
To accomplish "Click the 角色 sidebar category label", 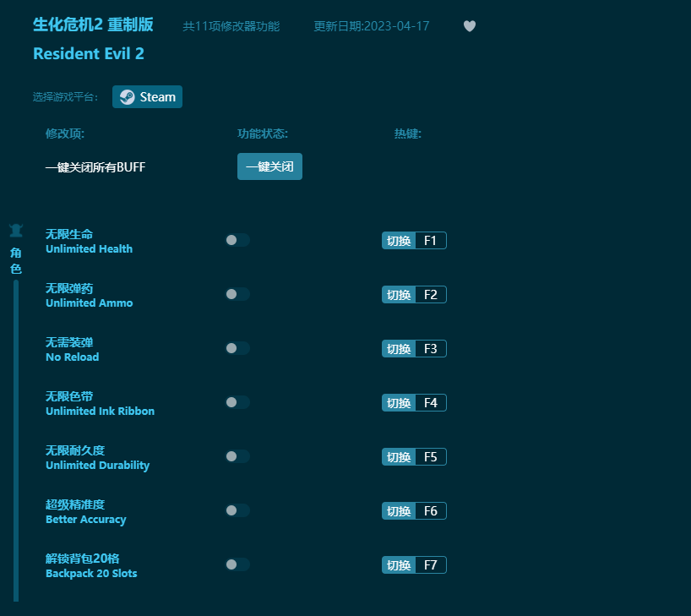I will pyautogui.click(x=16, y=260).
